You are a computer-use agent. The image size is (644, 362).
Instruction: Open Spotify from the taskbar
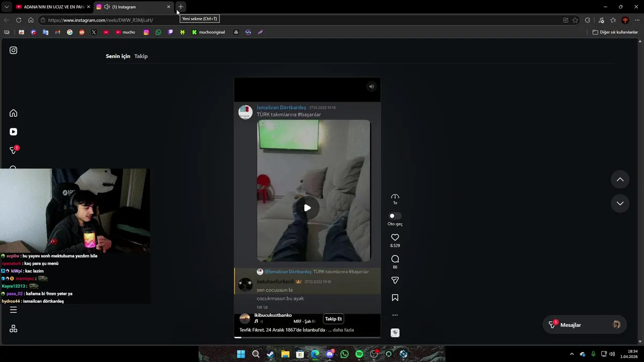(359, 354)
